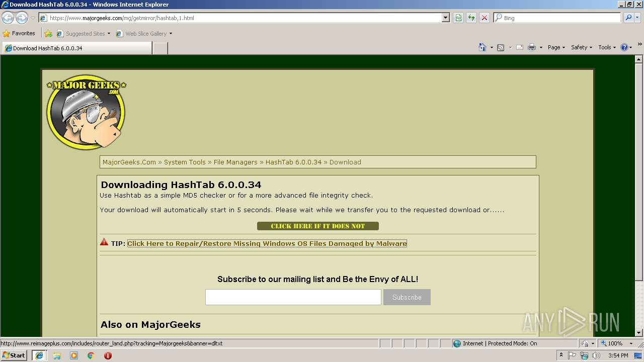
Task: Click the Search magnifier button
Action: tap(628, 18)
